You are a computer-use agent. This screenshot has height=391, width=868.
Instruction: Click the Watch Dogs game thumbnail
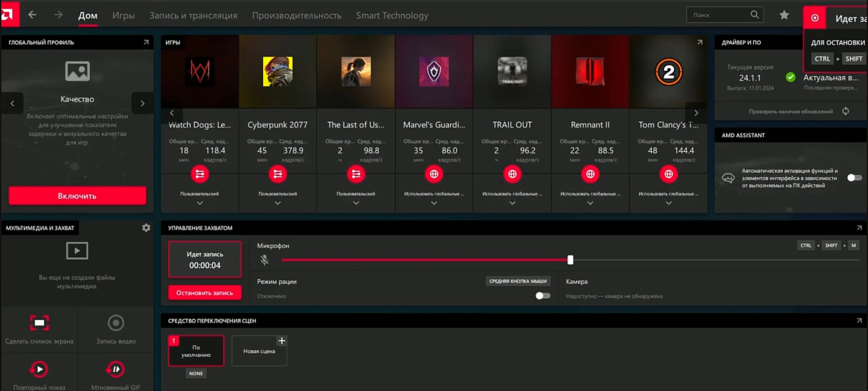200,71
